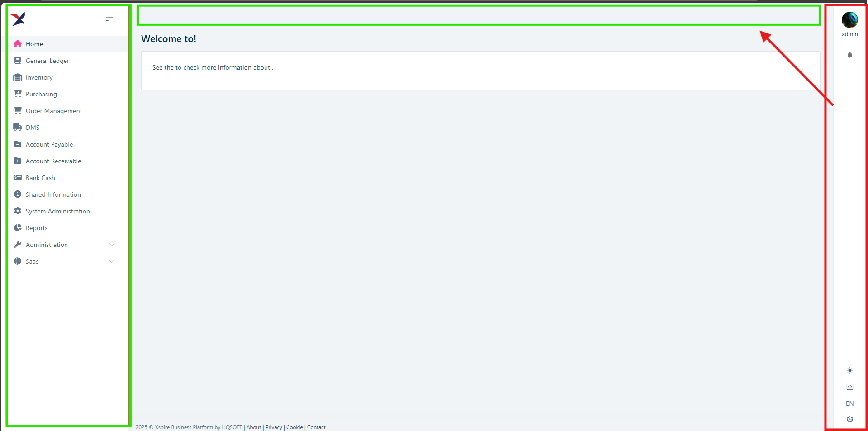Visit the Contact footer link
Viewport: 868px width, 431px height.
[x=316, y=427]
